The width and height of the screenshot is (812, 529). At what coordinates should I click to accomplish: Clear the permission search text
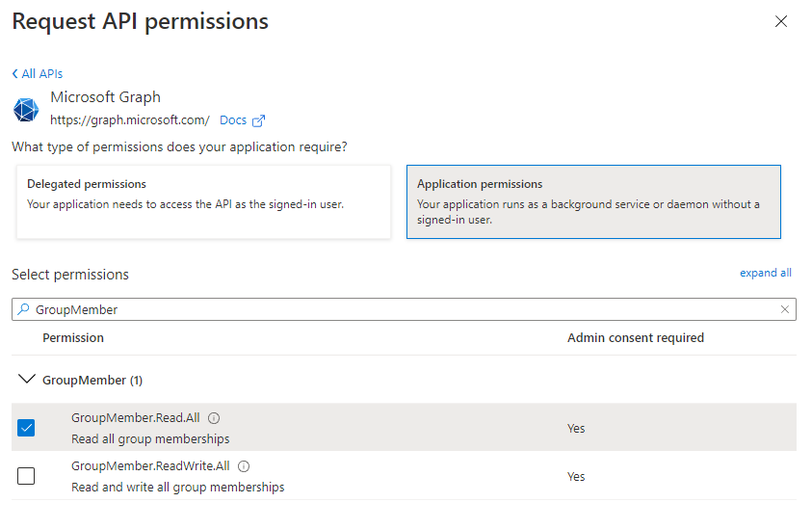coord(785,309)
